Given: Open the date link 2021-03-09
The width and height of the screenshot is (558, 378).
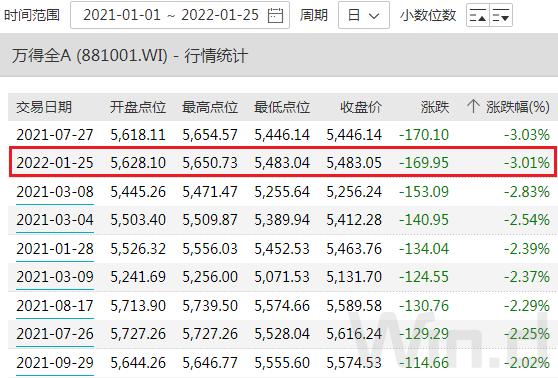Looking at the screenshot, I should coord(55,277).
